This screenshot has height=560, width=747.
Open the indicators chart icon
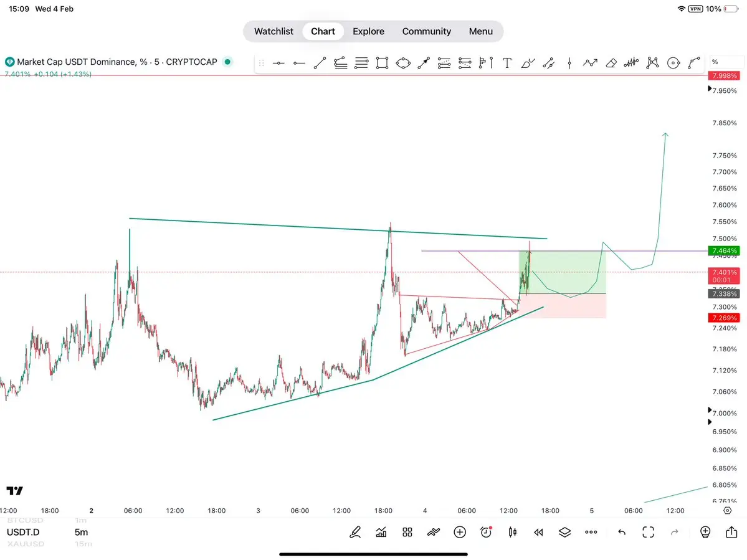[381, 532]
